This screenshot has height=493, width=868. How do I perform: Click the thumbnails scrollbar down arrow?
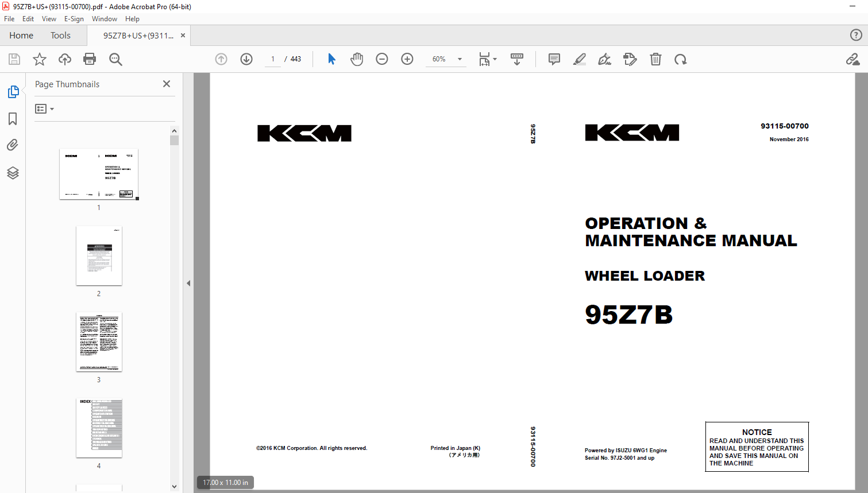tap(175, 487)
